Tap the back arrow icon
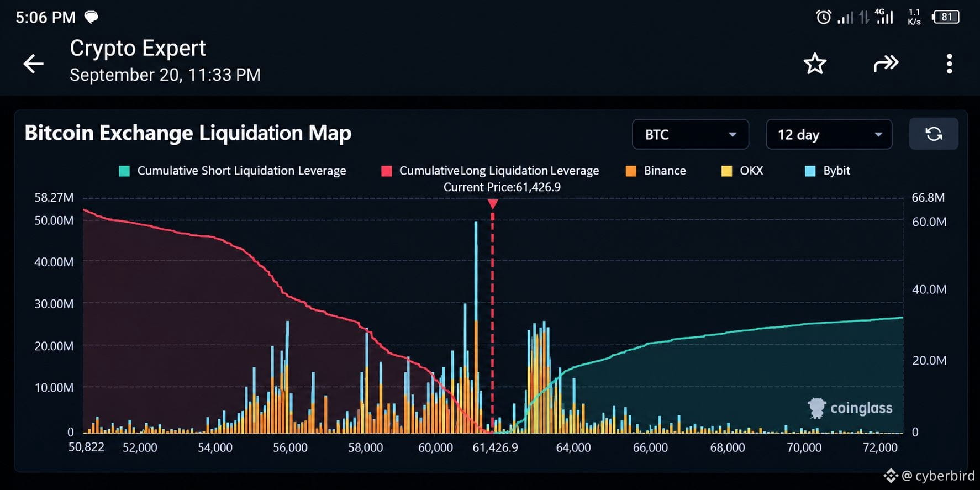The height and width of the screenshot is (490, 980). (33, 64)
